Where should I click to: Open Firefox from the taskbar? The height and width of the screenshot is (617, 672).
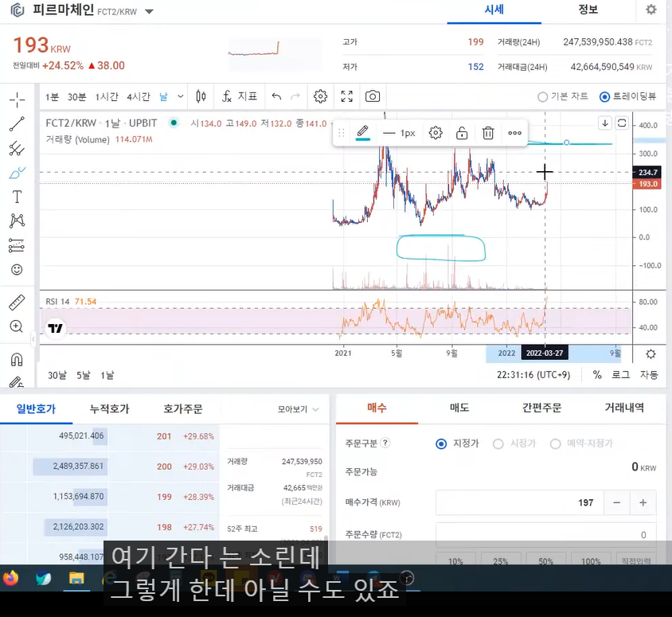point(10,578)
